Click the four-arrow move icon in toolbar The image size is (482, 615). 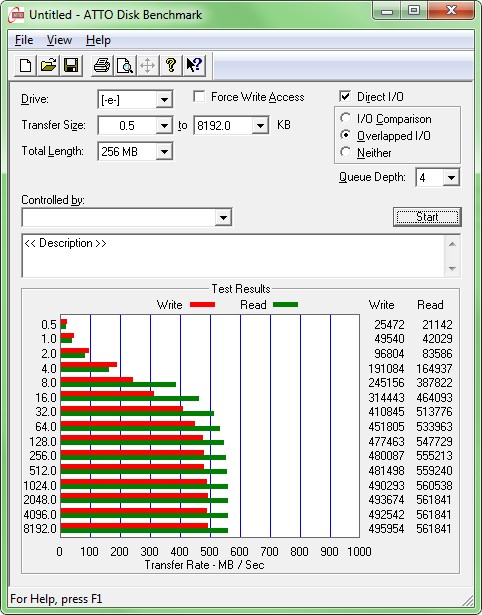pyautogui.click(x=147, y=65)
